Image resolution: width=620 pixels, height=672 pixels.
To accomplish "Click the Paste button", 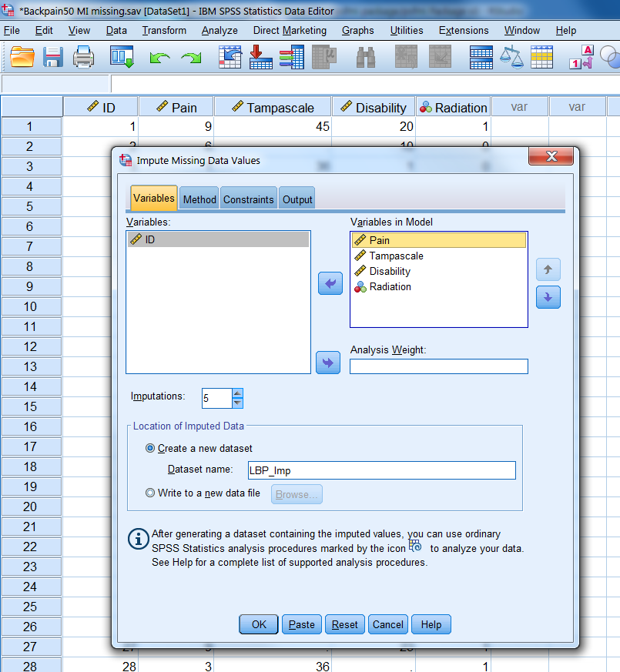I will pos(302,624).
